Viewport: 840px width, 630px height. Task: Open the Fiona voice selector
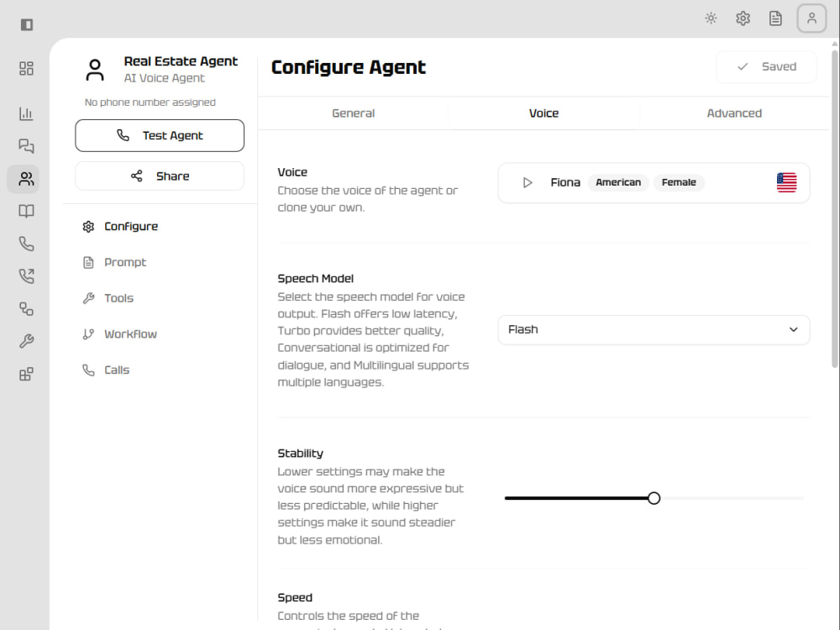point(654,182)
